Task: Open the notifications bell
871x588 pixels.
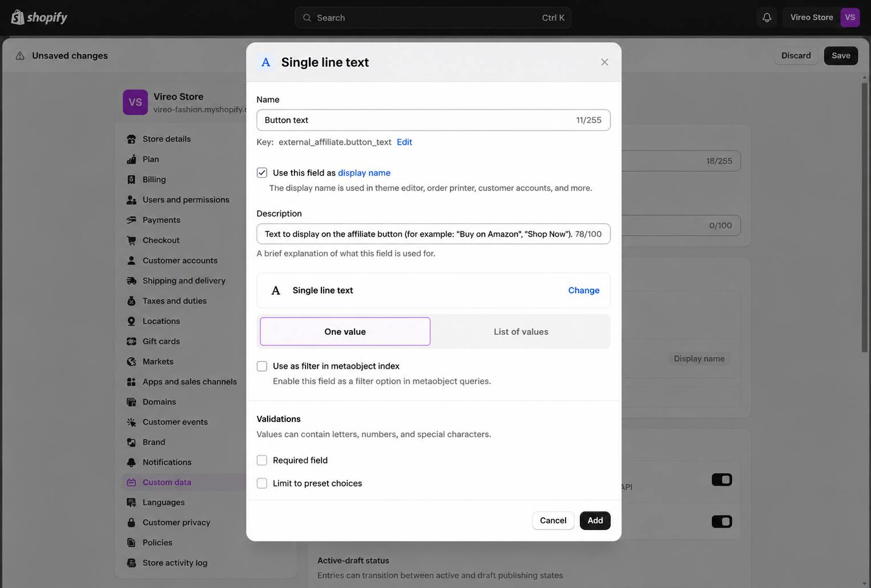Action: coord(767,18)
